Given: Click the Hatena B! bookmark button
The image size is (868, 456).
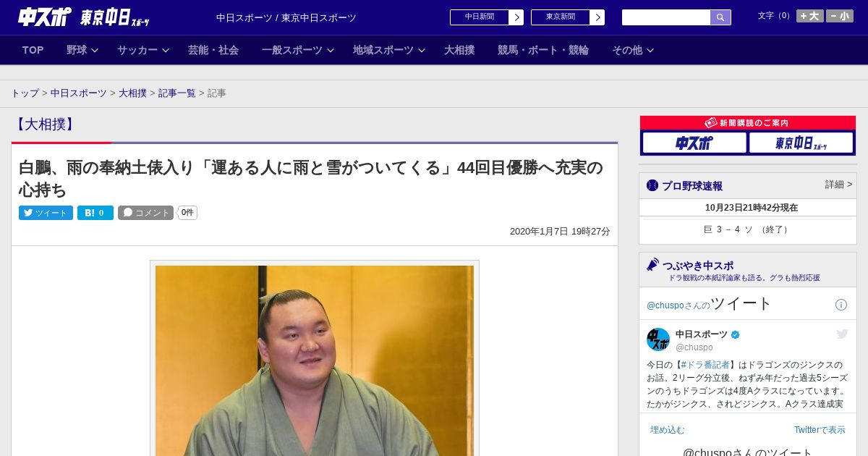Looking at the screenshot, I should [95, 213].
